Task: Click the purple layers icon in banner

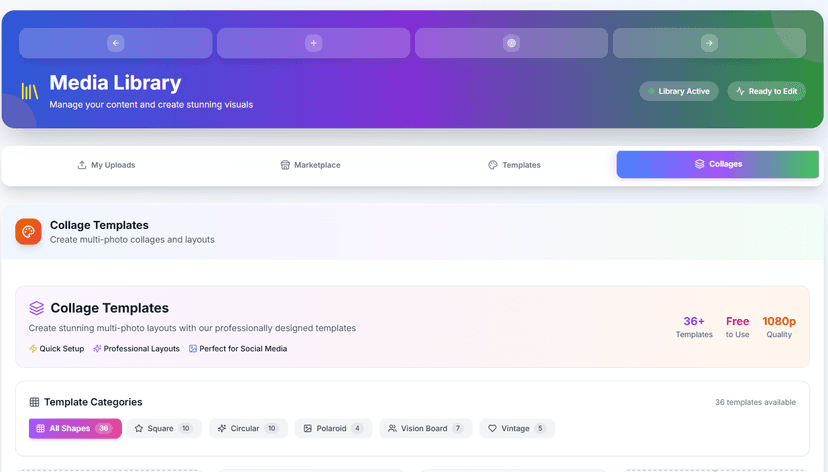Action: point(37,308)
